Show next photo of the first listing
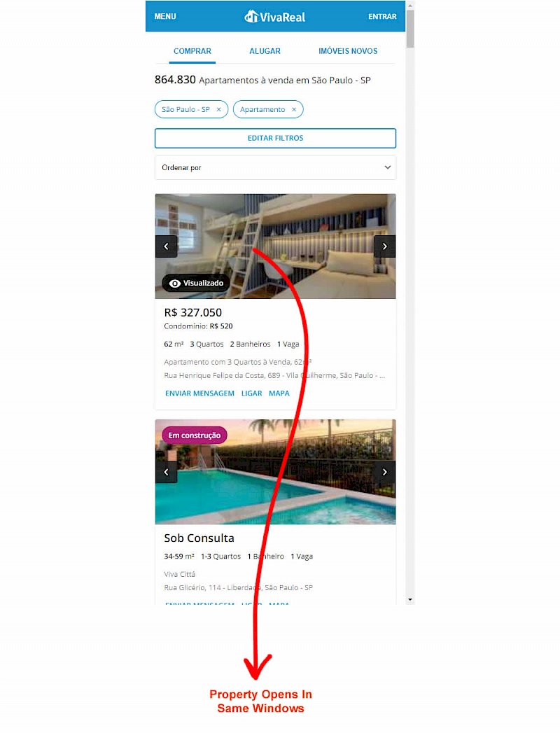Image resolution: width=560 pixels, height=733 pixels. 385,246
